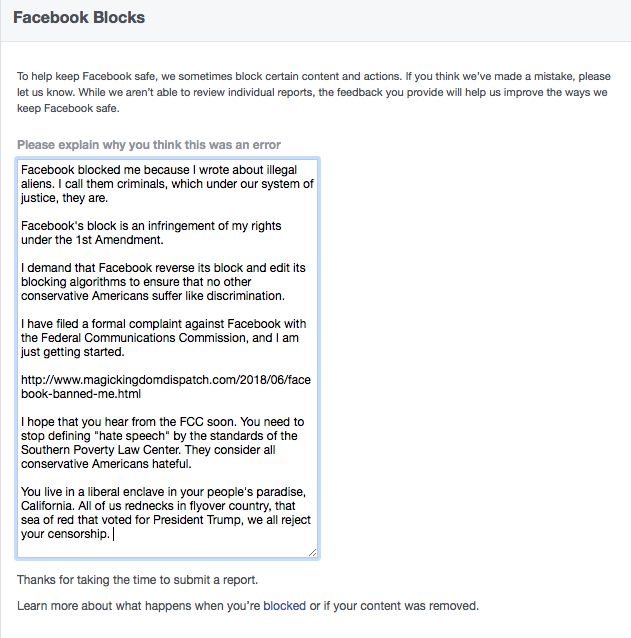Click the "Facebook Blocks" heading

pyautogui.click(x=79, y=18)
